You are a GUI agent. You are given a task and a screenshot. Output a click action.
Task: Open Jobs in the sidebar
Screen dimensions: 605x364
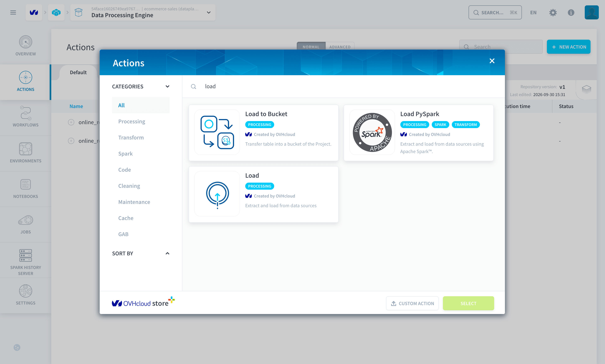tap(25, 224)
